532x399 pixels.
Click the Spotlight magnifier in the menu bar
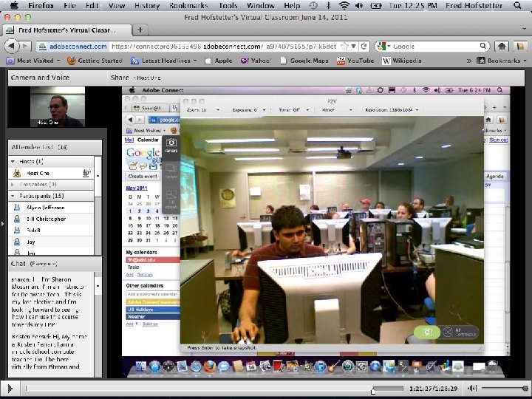click(517, 5)
